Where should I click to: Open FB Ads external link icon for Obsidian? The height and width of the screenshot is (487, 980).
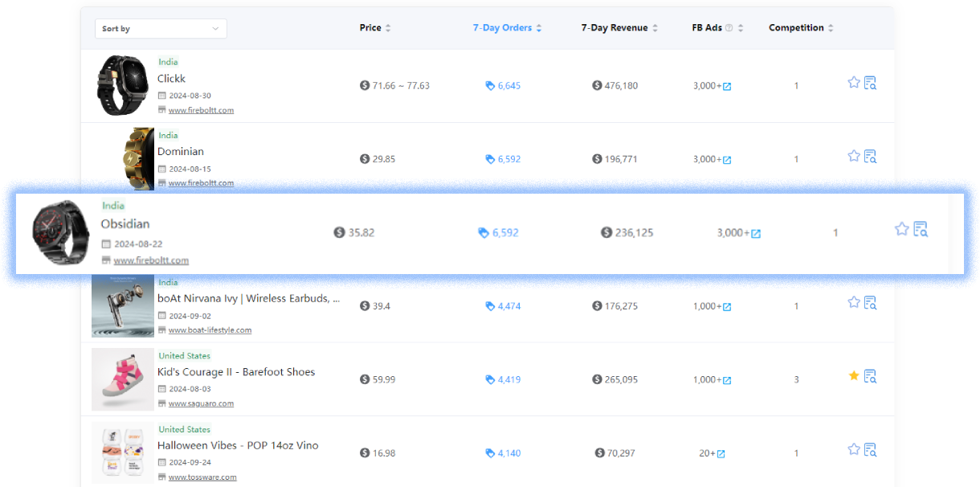pos(756,234)
